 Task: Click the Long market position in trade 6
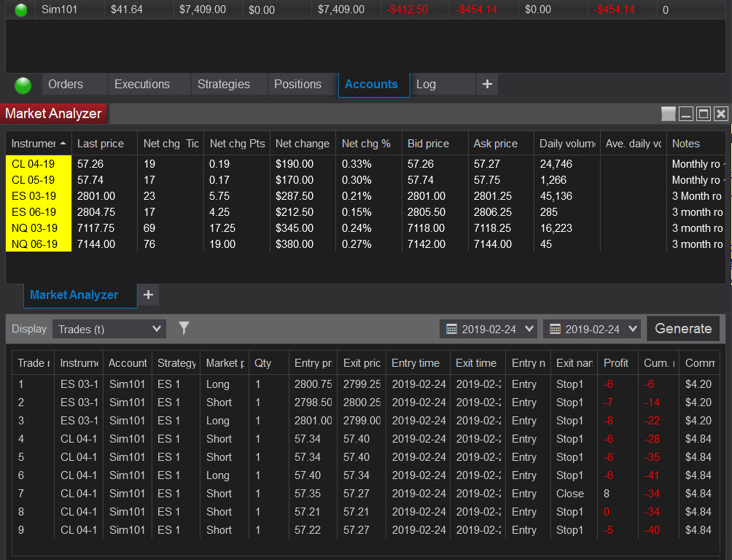[x=217, y=475]
